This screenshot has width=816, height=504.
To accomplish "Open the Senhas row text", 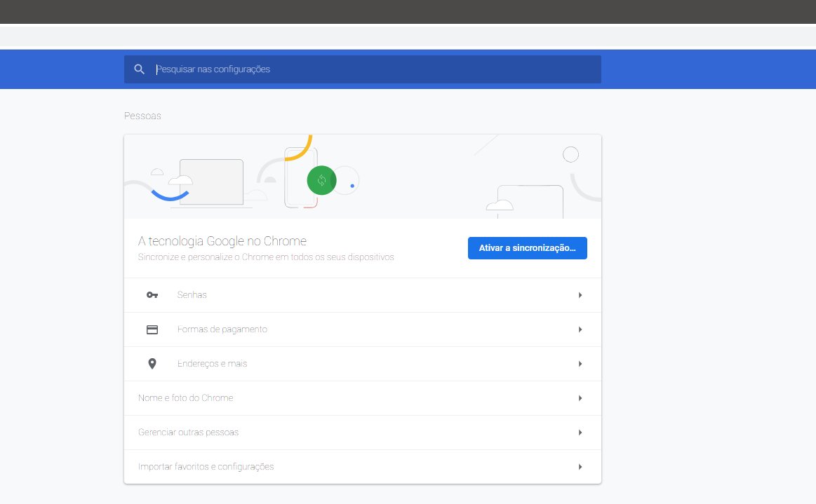I will point(192,295).
